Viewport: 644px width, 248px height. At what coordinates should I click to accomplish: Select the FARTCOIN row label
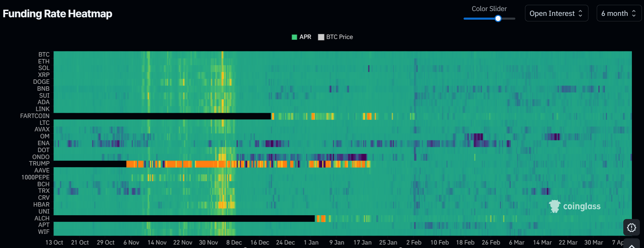pos(35,116)
